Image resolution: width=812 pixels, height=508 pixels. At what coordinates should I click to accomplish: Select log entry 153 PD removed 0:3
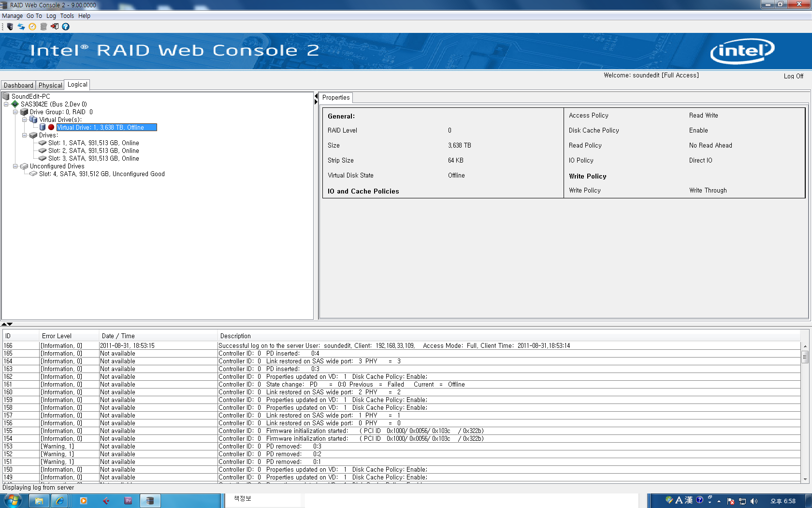pyautogui.click(x=401, y=446)
